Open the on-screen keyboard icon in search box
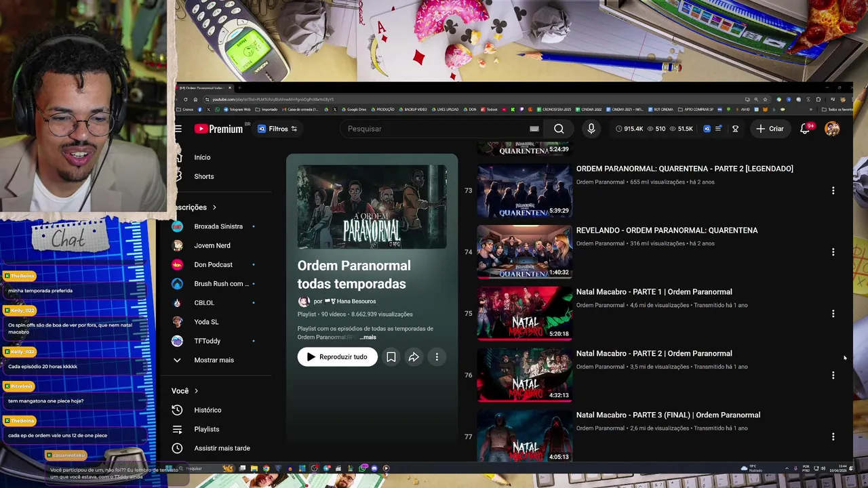The height and width of the screenshot is (488, 868). coord(534,129)
